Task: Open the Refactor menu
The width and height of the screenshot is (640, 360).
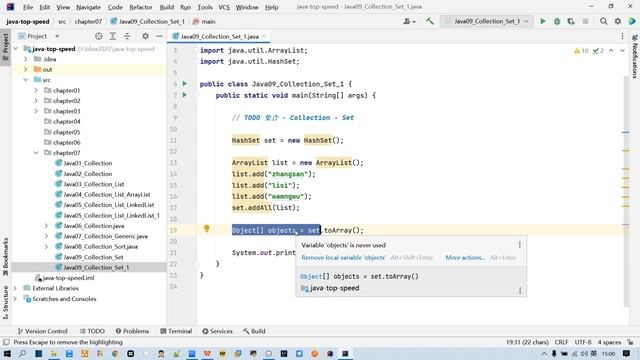Action: click(x=141, y=7)
